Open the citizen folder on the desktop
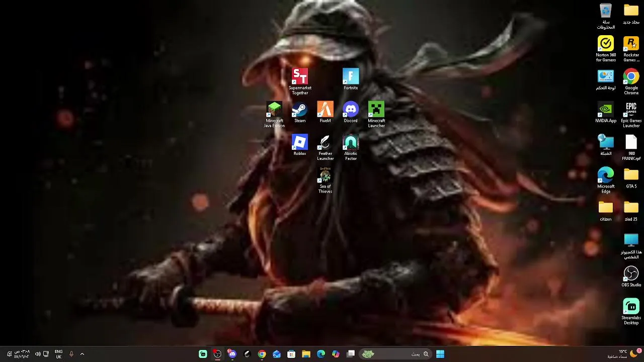Image resolution: width=644 pixels, height=362 pixels. 606,211
